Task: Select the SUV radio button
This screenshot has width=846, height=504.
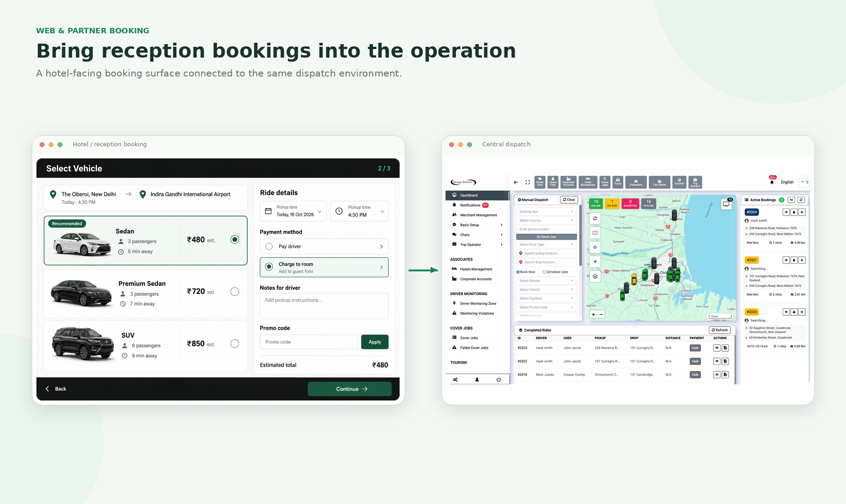Action: pos(234,344)
